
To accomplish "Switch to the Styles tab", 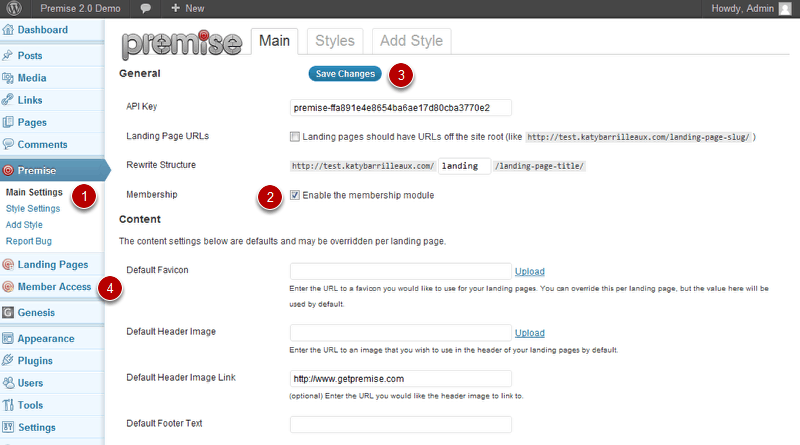I will (335, 41).
